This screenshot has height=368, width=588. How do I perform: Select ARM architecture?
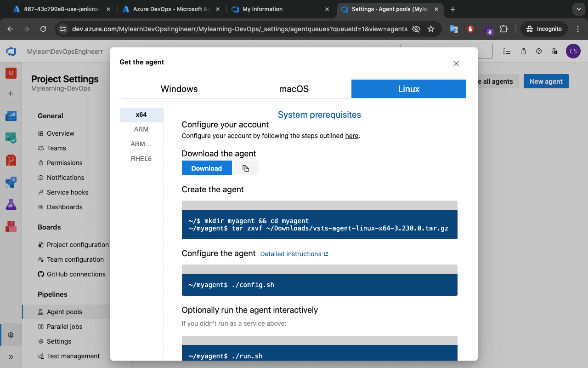click(x=141, y=129)
